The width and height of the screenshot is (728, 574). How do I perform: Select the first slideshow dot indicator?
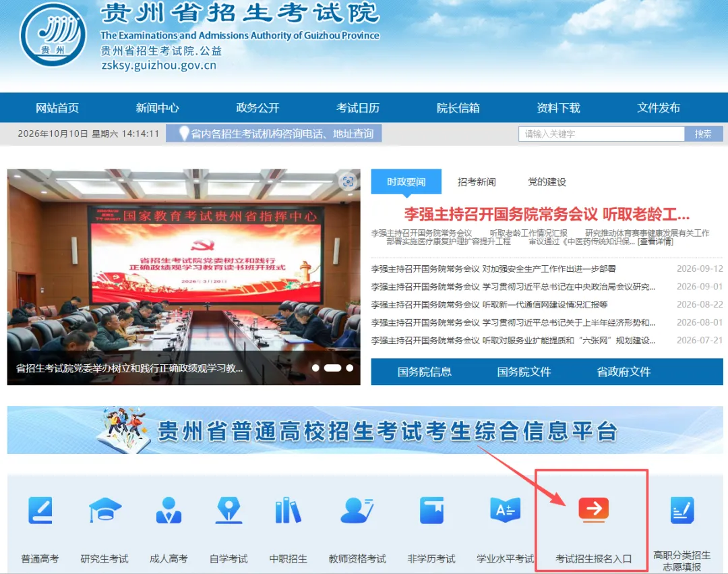tap(315, 368)
